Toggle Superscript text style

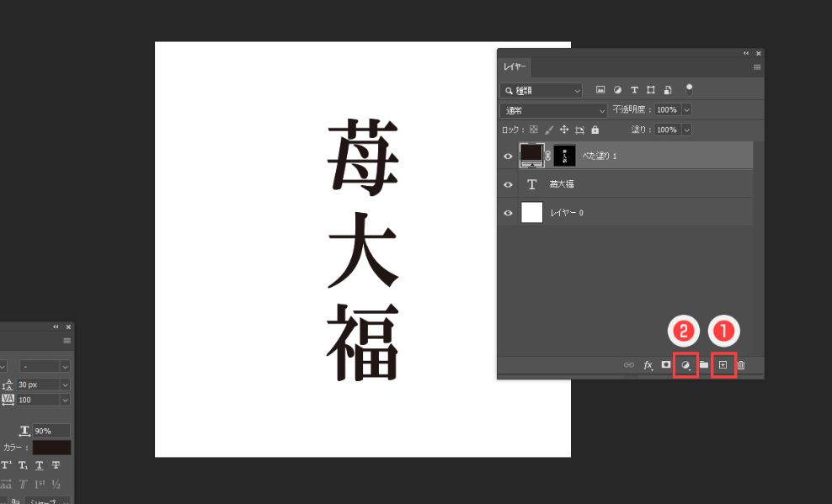7,465
